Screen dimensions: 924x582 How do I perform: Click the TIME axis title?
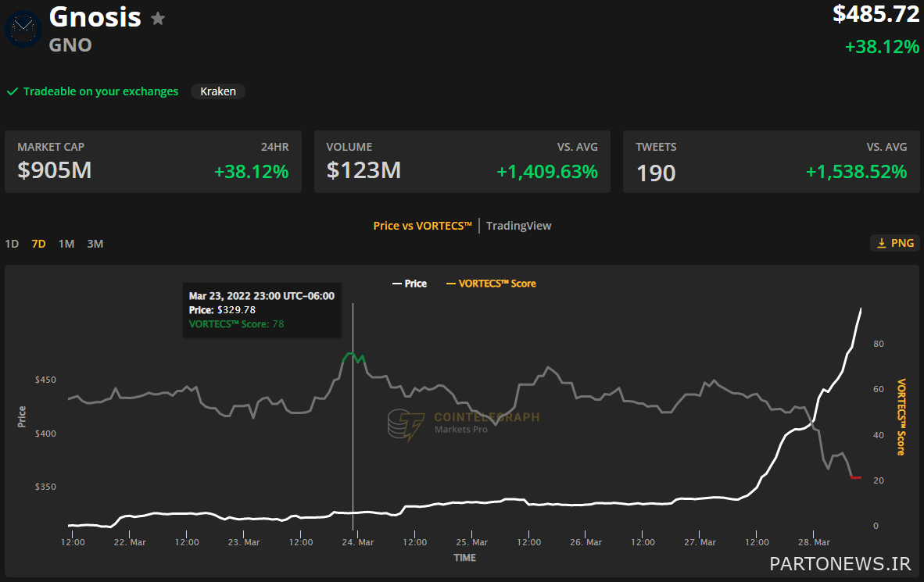(465, 557)
